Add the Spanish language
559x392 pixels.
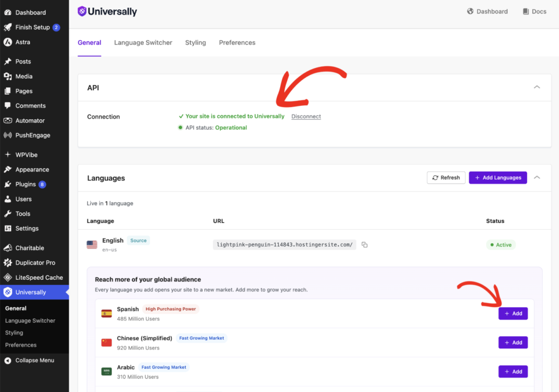tap(513, 313)
